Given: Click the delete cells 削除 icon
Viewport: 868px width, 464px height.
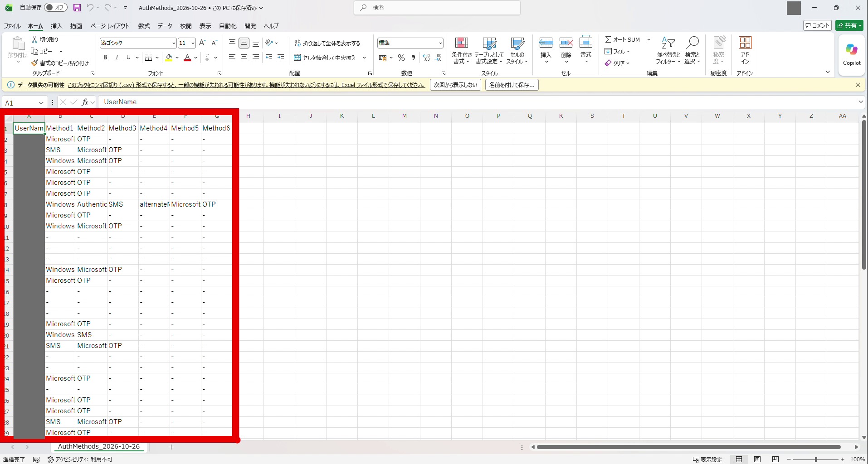Looking at the screenshot, I should [566, 43].
